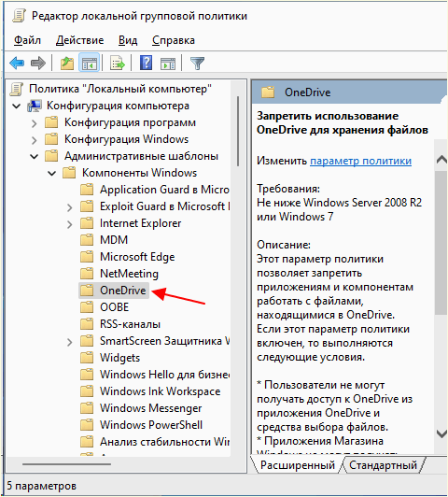Click the Export list toolbar icon
The width and height of the screenshot is (448, 497).
[118, 64]
